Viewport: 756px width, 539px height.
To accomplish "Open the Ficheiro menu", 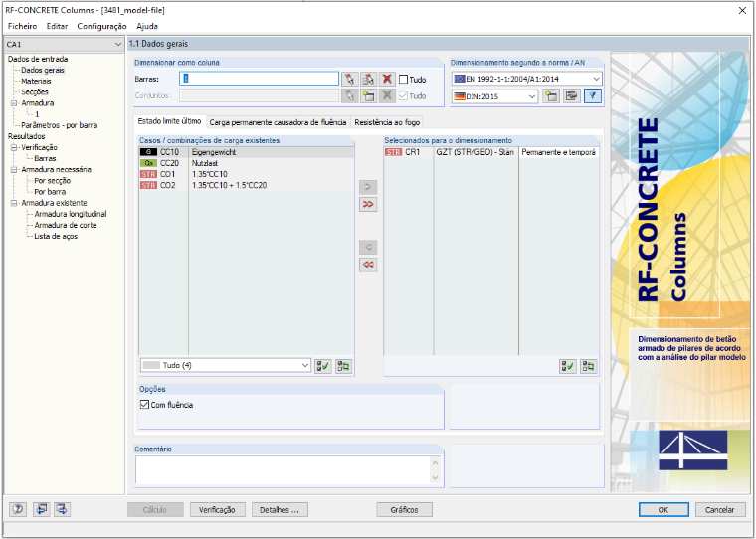I will 22,26.
